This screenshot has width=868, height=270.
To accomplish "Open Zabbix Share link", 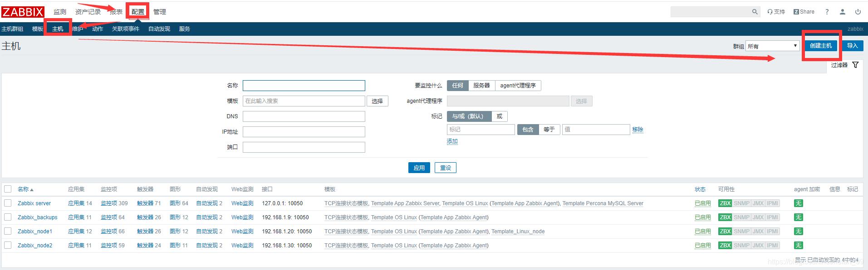I will [x=804, y=12].
